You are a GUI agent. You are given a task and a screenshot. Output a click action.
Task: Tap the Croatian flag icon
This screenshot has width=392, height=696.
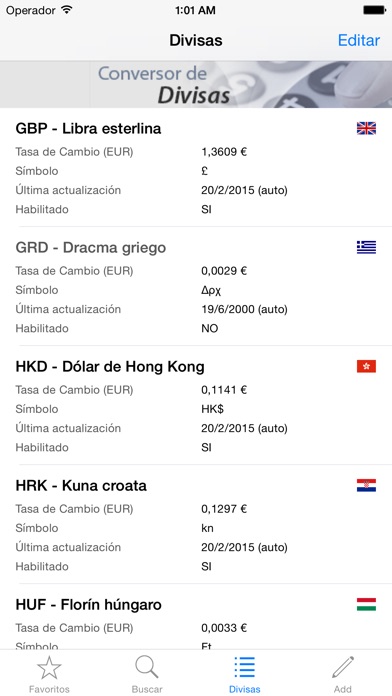tap(366, 485)
